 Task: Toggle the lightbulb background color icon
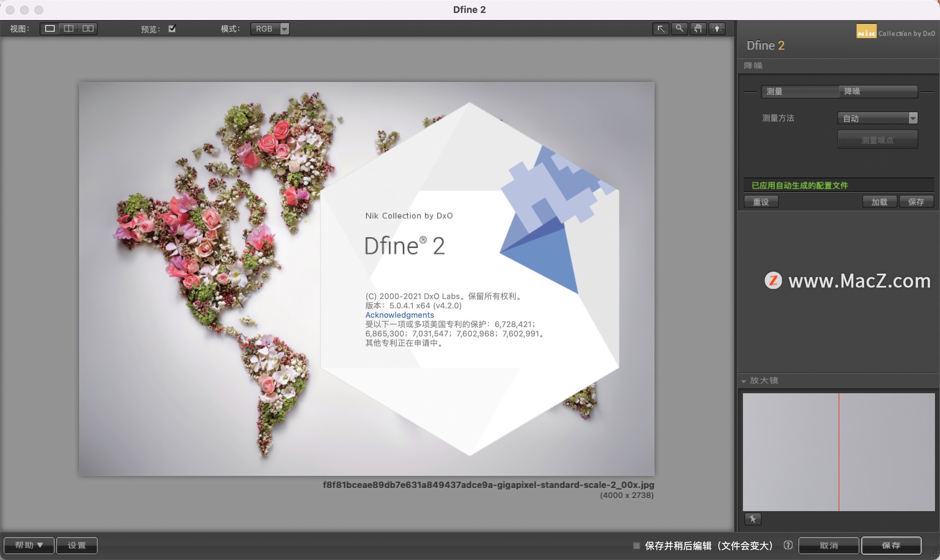717,29
